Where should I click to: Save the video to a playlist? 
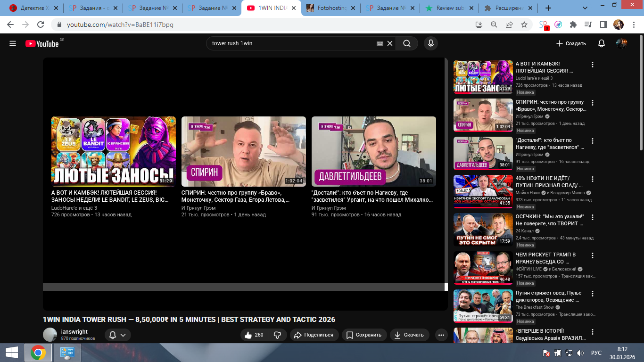(x=363, y=335)
